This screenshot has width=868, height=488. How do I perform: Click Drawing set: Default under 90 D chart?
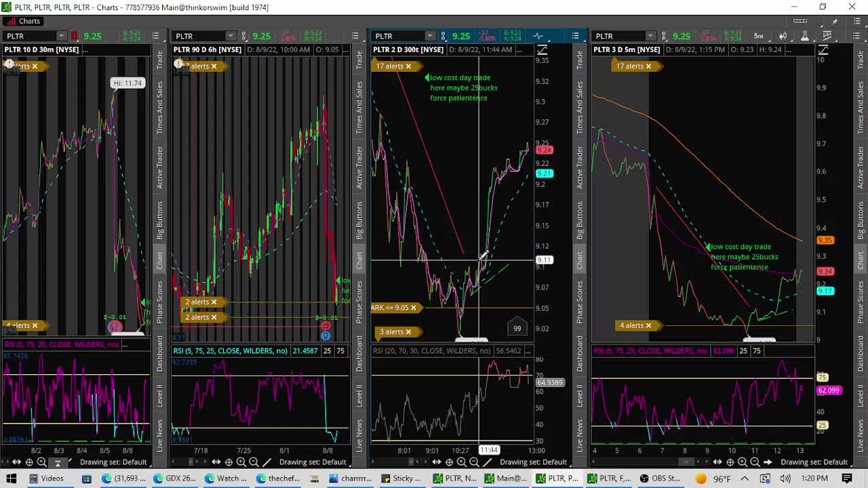(x=313, y=462)
